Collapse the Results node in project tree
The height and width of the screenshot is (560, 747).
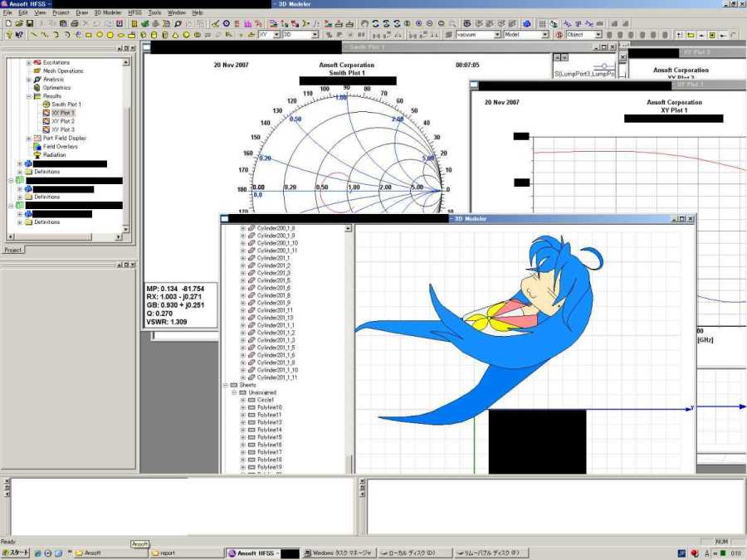(28, 96)
